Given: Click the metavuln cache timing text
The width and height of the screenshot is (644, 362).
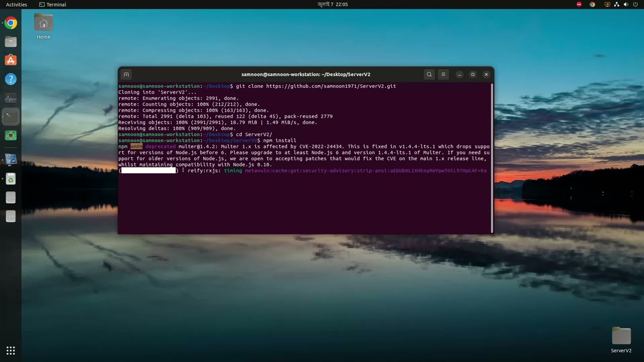Looking at the screenshot, I should coord(366,171).
